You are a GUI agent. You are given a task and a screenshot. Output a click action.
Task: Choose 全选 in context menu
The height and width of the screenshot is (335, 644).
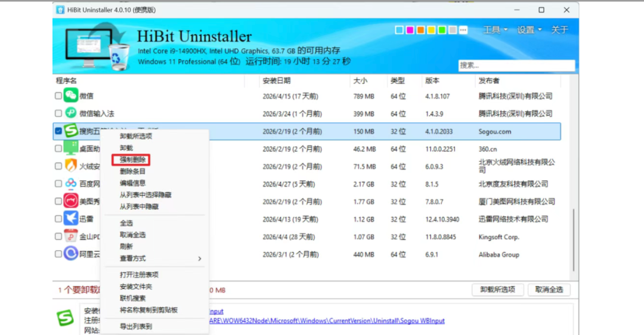coord(126,223)
